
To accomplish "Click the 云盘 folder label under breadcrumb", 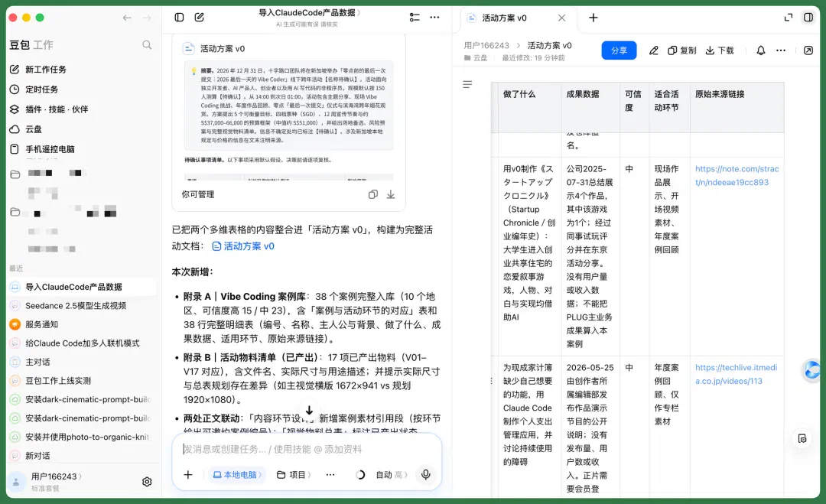I will 476,58.
